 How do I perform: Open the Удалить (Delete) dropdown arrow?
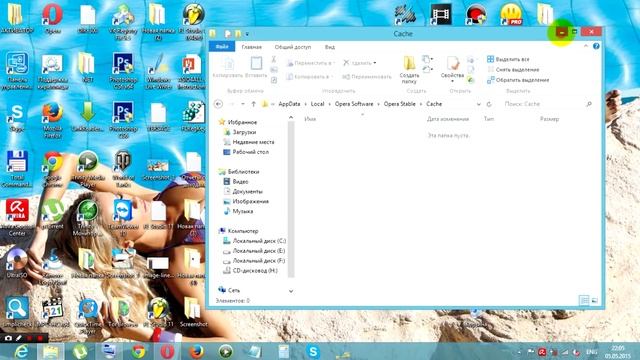click(375, 63)
